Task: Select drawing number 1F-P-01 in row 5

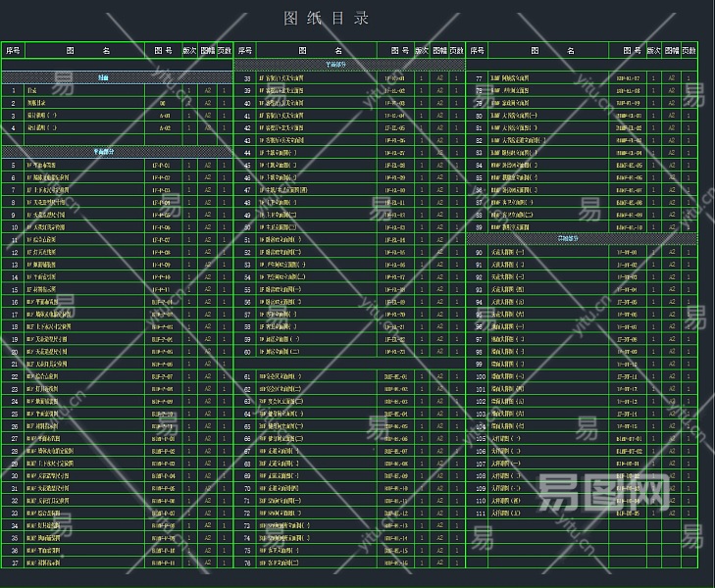Action: pyautogui.click(x=162, y=166)
